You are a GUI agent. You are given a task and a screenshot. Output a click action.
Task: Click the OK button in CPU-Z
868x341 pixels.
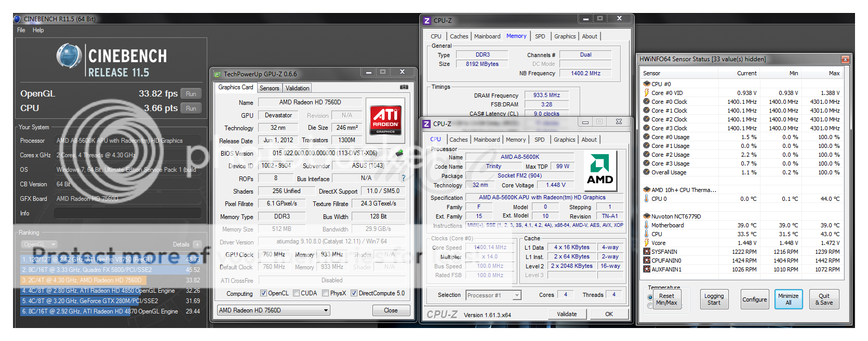point(609,314)
